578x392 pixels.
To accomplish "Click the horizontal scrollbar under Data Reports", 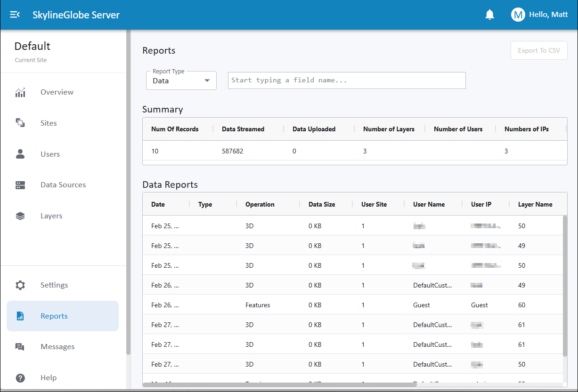I will 279,384.
